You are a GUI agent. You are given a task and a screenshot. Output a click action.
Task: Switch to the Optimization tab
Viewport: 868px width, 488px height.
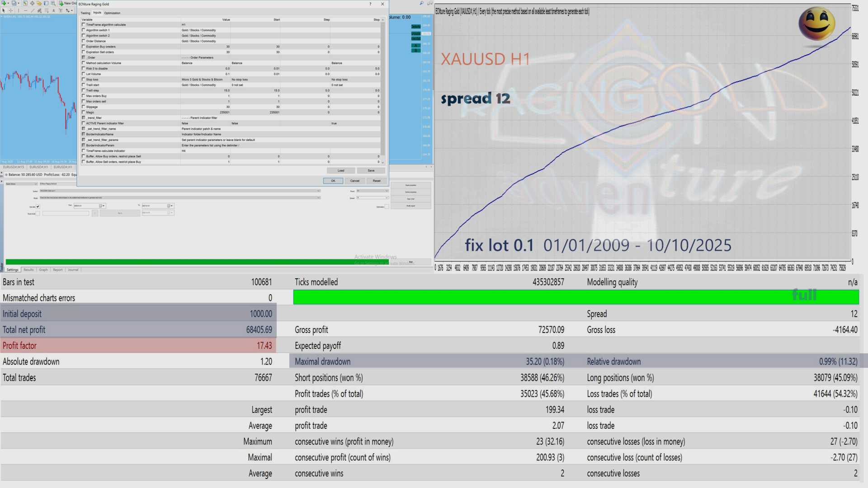[112, 13]
